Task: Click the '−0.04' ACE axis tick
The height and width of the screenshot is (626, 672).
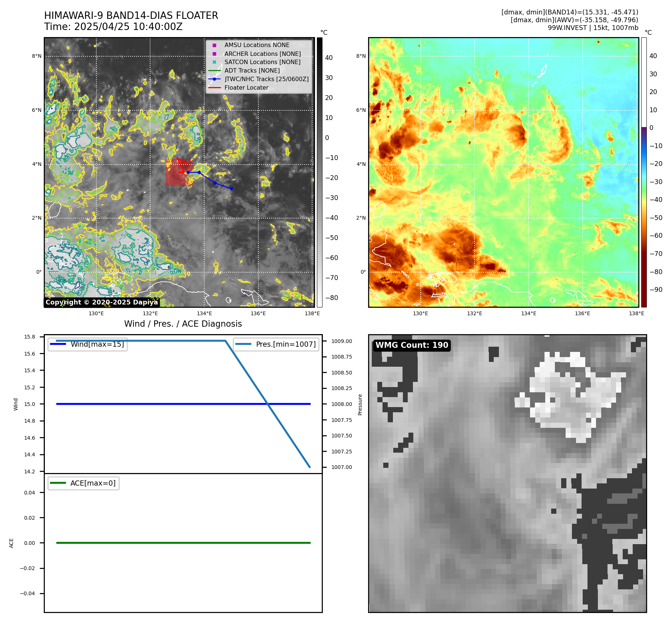Action: (27, 593)
